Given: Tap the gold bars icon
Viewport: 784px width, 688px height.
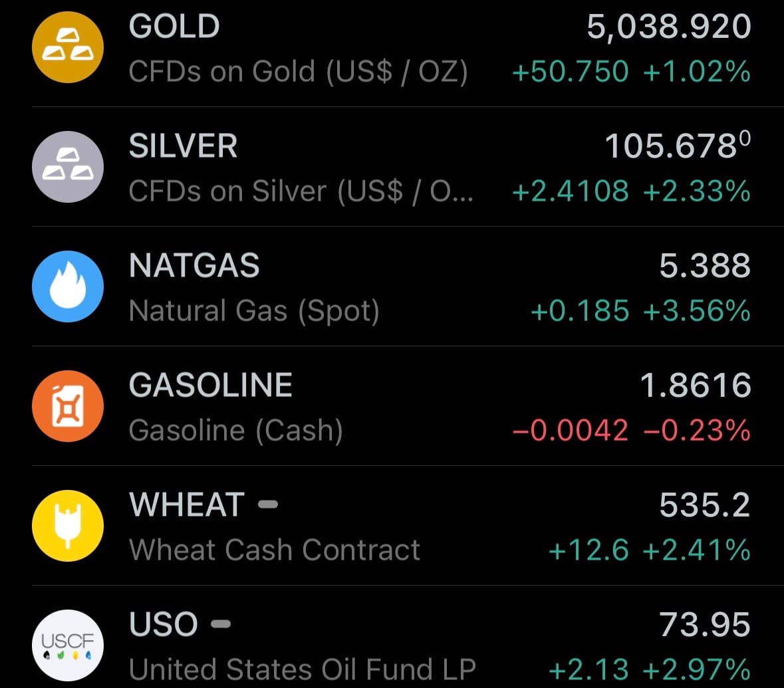Looking at the screenshot, I should 68,47.
